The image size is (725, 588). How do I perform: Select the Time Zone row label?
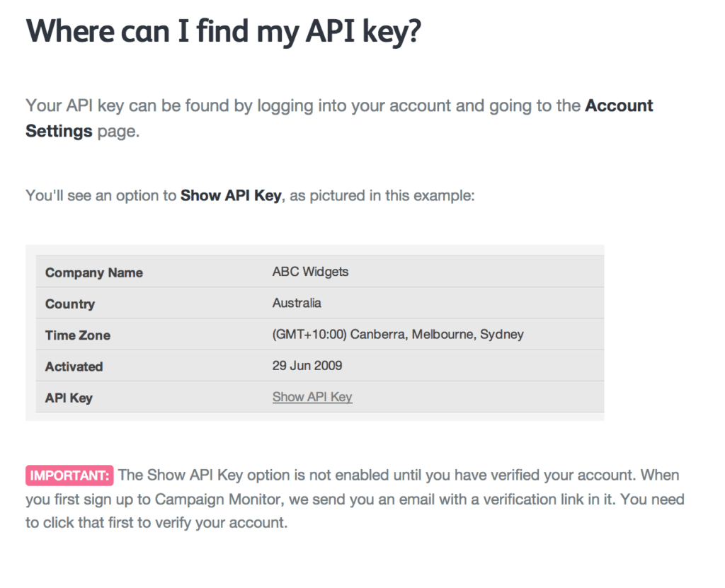pyautogui.click(x=78, y=335)
